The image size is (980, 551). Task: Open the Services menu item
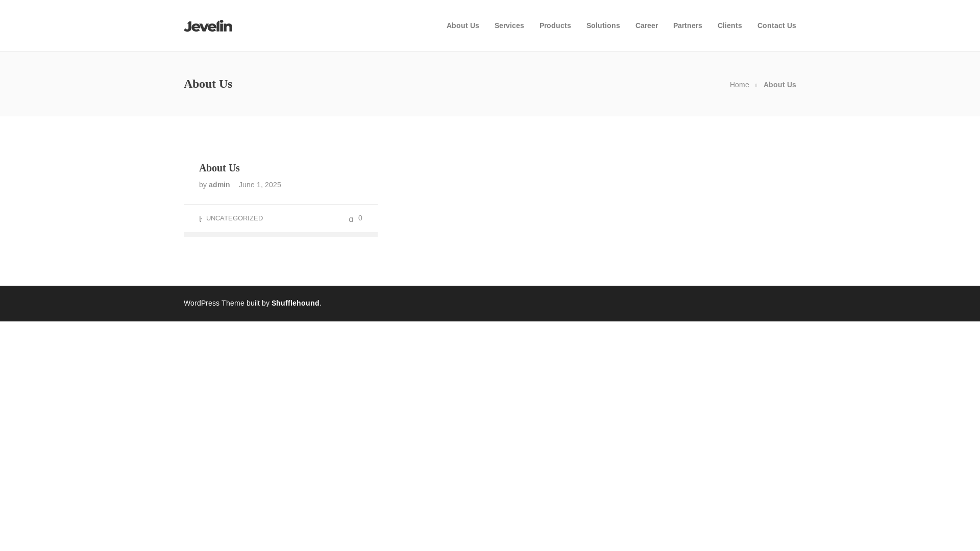click(x=509, y=26)
